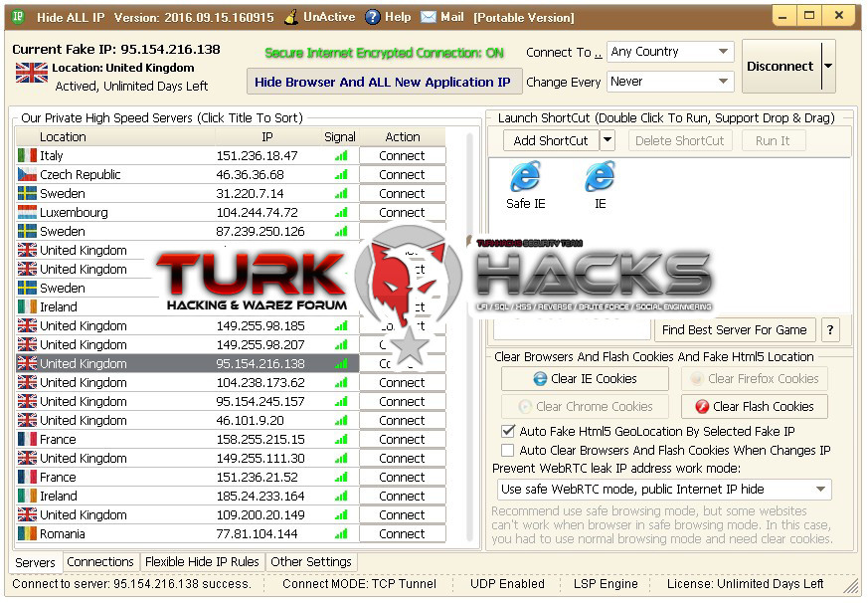Connect to United Kingdom server 109.200.20.149
Image resolution: width=868 pixels, height=603 pixels.
click(403, 514)
